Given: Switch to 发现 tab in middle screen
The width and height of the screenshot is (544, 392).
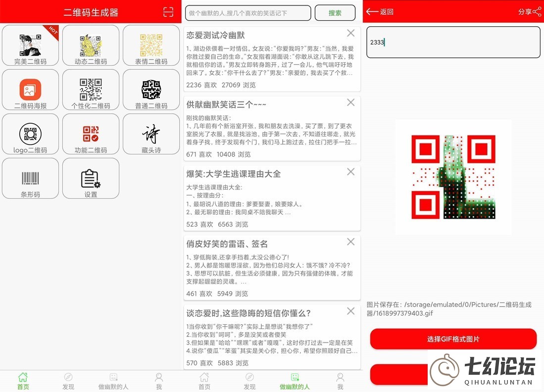Looking at the screenshot, I should (x=250, y=381).
